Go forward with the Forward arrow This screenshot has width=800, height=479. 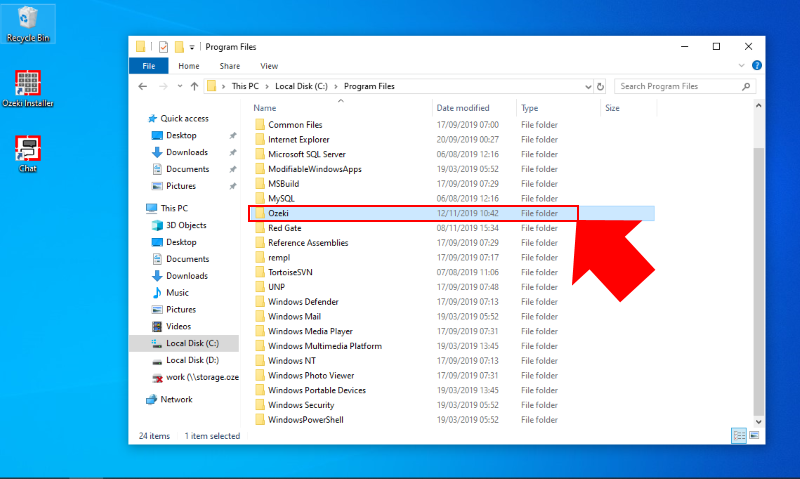[x=163, y=86]
